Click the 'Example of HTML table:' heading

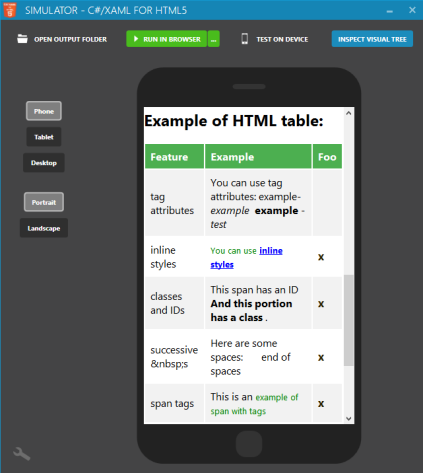click(234, 121)
